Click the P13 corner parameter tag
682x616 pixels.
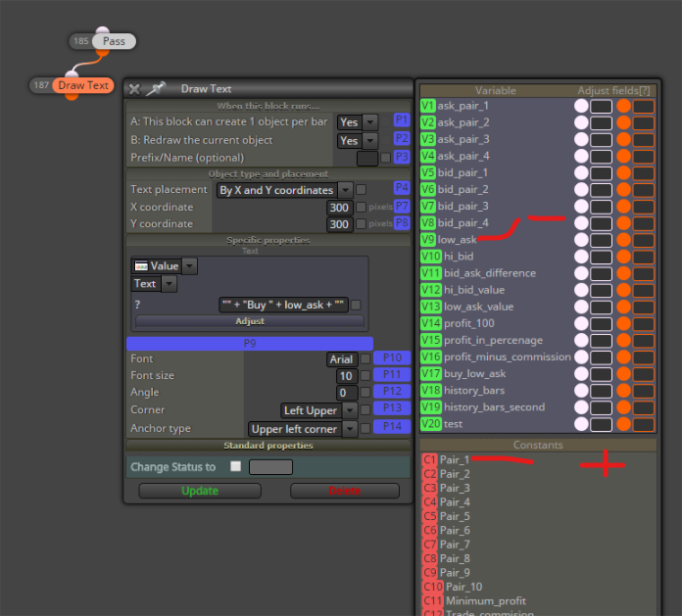pyautogui.click(x=392, y=408)
